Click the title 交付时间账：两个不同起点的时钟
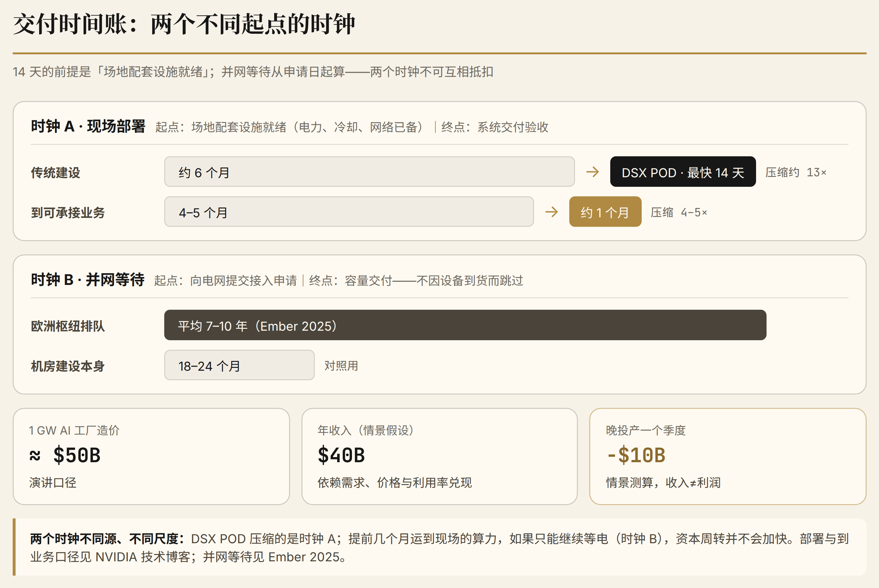This screenshot has width=879, height=588. pyautogui.click(x=184, y=24)
